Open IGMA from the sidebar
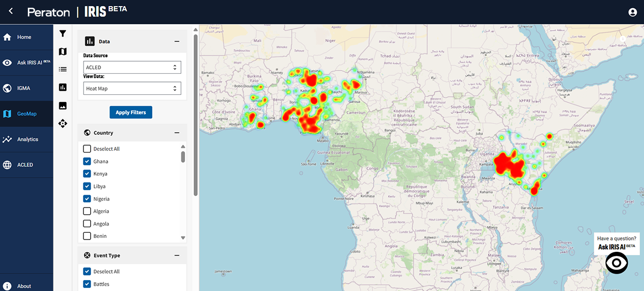Viewport: 644px width, 291px height. click(24, 88)
